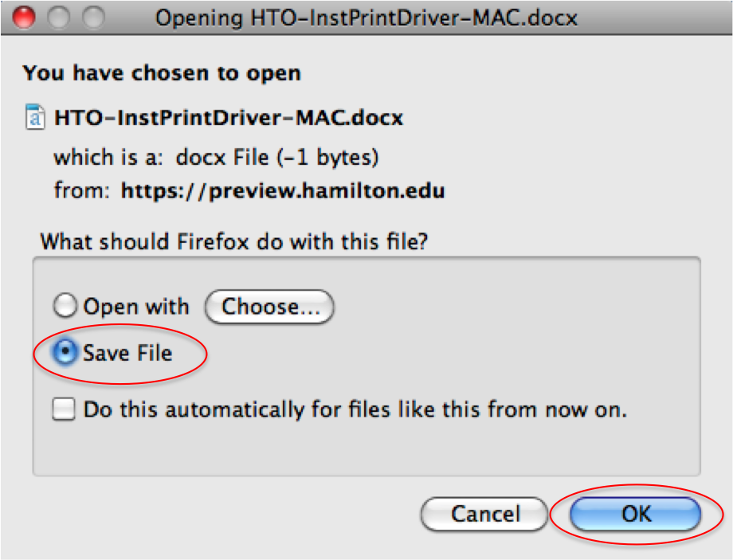
Task: Dismiss the dialog with Cancel button
Action: click(x=484, y=514)
